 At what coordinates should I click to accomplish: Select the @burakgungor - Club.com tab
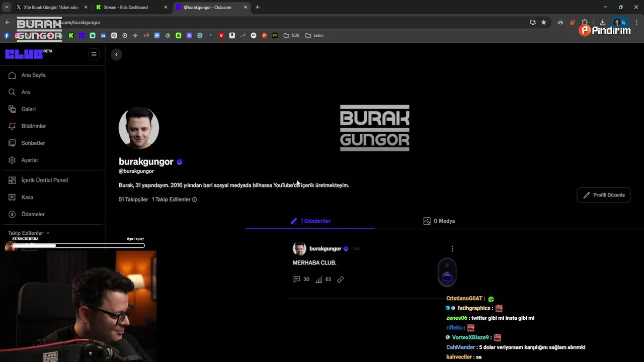[207, 8]
